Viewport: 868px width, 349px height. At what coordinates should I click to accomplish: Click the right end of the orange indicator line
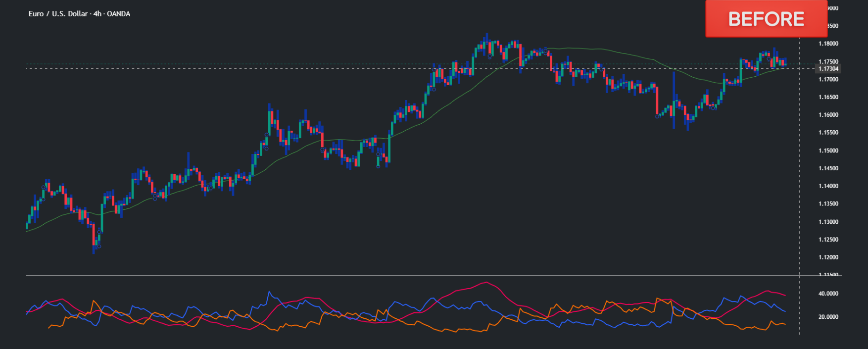[x=785, y=324]
